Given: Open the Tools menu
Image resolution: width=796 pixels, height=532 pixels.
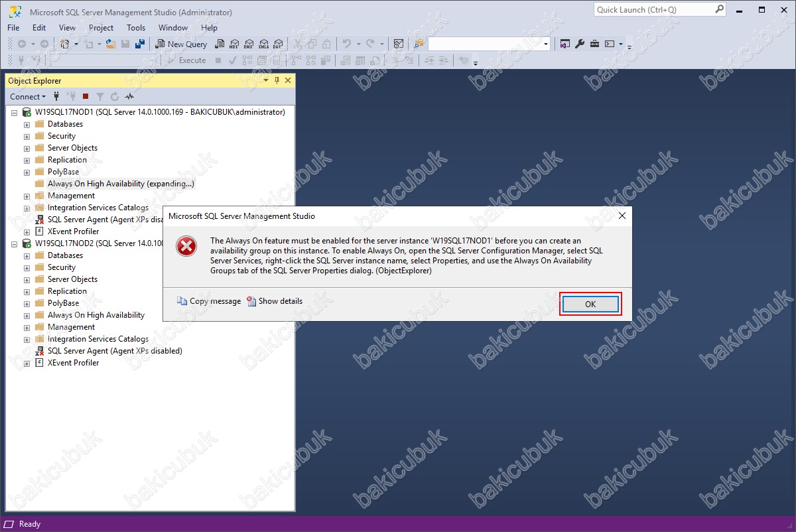Looking at the screenshot, I should pyautogui.click(x=136, y=28).
